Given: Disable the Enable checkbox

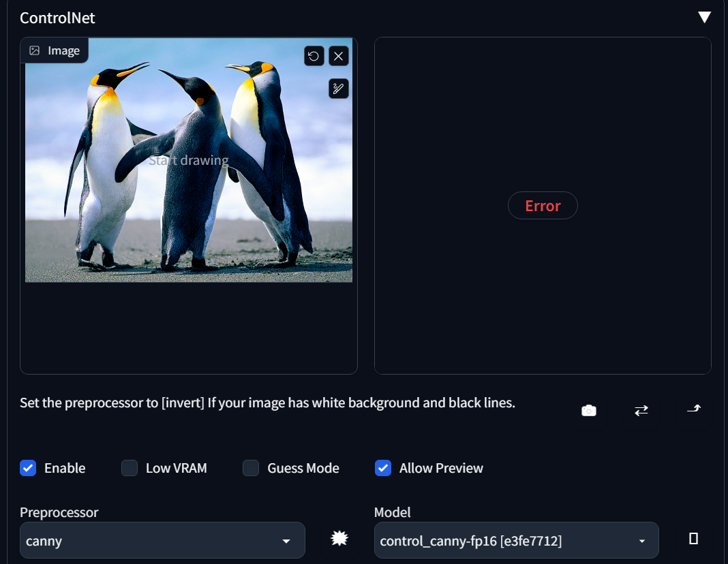Looking at the screenshot, I should point(28,468).
